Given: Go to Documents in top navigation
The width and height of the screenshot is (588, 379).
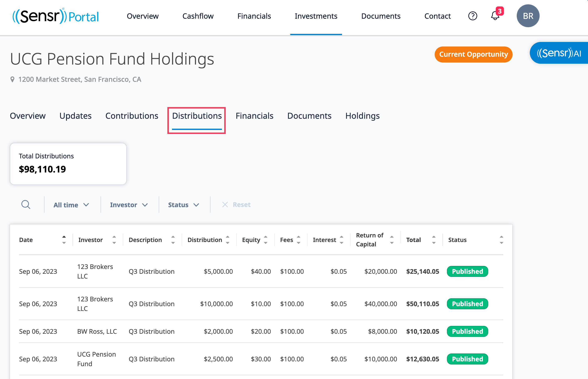Looking at the screenshot, I should [x=381, y=16].
